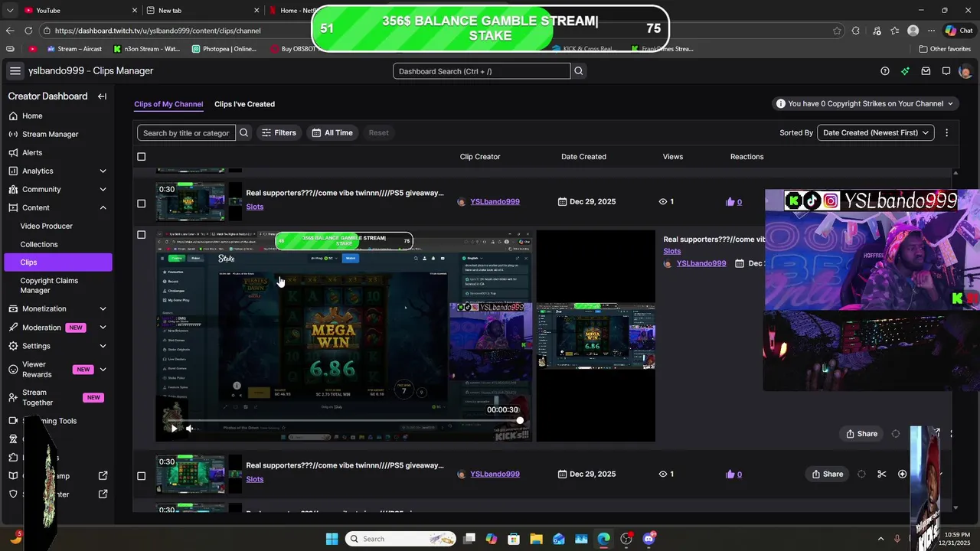
Task: Expand the Monetization sidebar section
Action: tap(103, 308)
